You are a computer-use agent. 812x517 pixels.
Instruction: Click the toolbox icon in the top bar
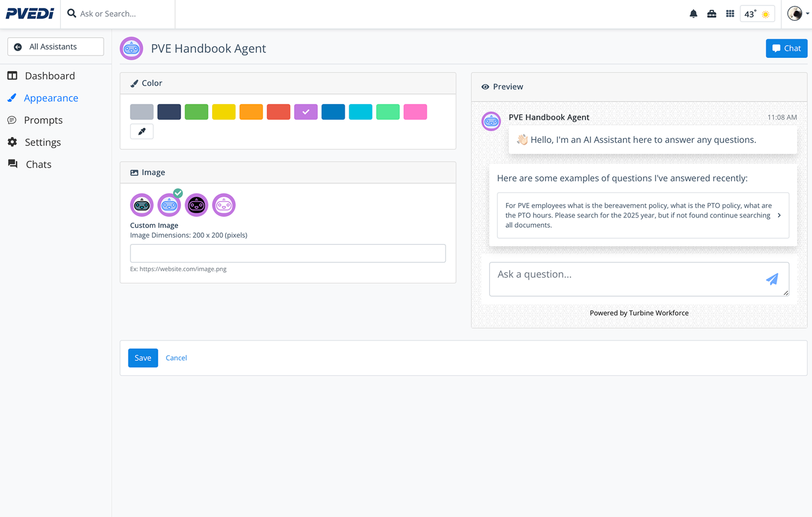click(712, 13)
